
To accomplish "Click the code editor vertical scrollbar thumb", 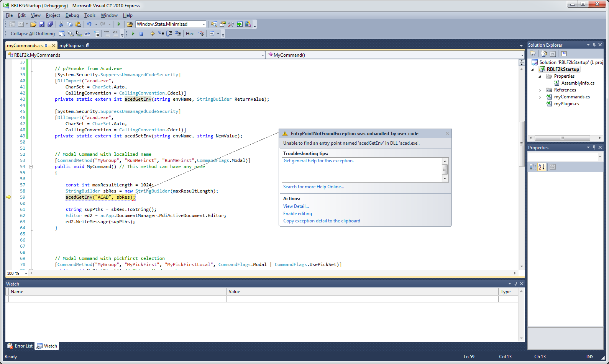I will (x=522, y=144).
